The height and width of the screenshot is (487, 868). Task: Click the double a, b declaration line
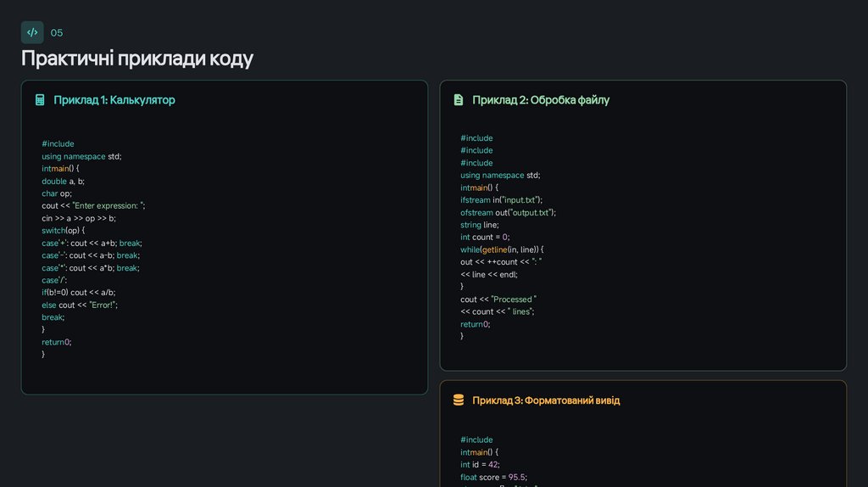63,181
